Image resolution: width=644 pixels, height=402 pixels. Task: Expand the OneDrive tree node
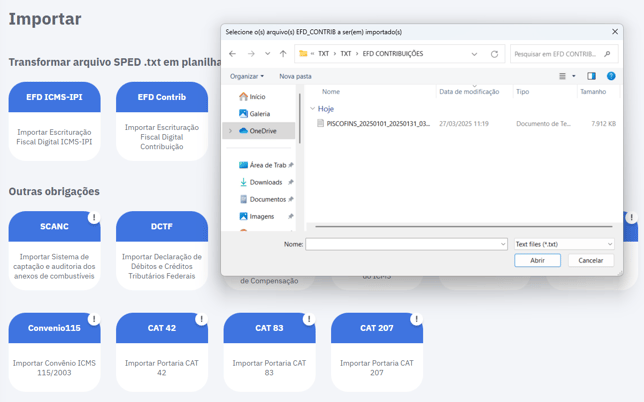click(x=231, y=131)
